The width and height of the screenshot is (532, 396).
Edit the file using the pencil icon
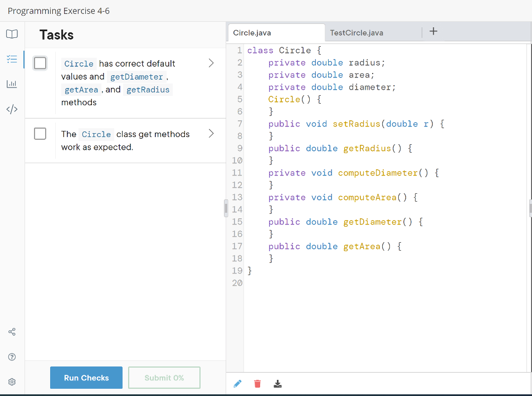238,384
